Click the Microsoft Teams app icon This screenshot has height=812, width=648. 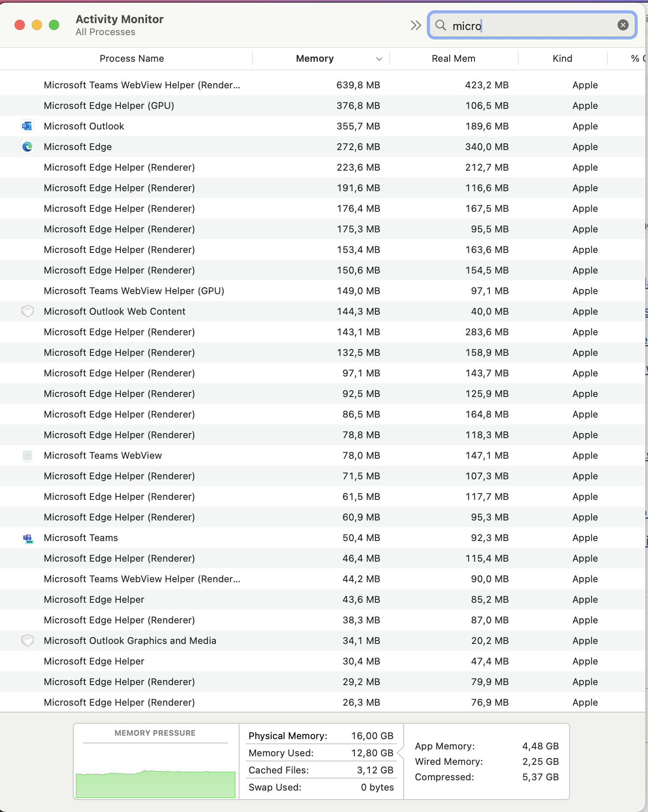pos(27,538)
